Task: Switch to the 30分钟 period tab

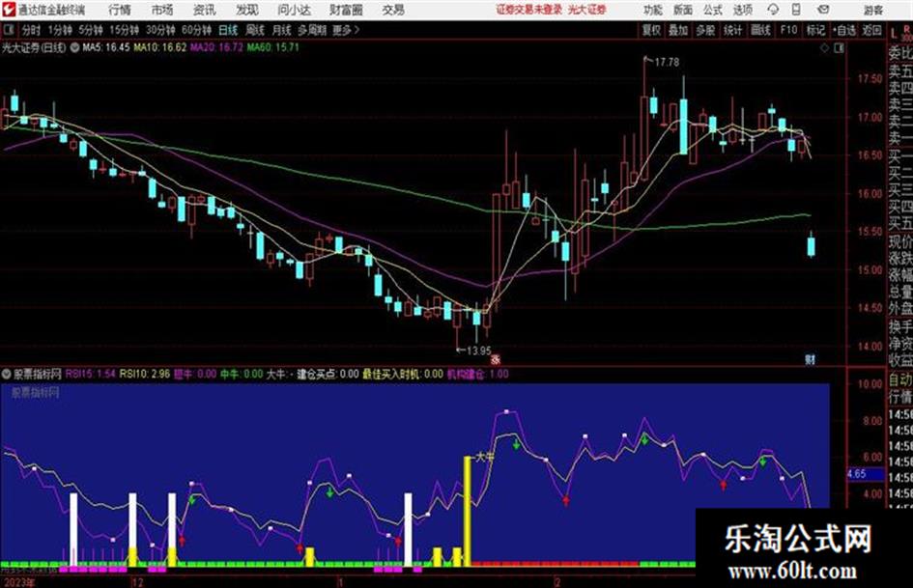Action: [160, 30]
